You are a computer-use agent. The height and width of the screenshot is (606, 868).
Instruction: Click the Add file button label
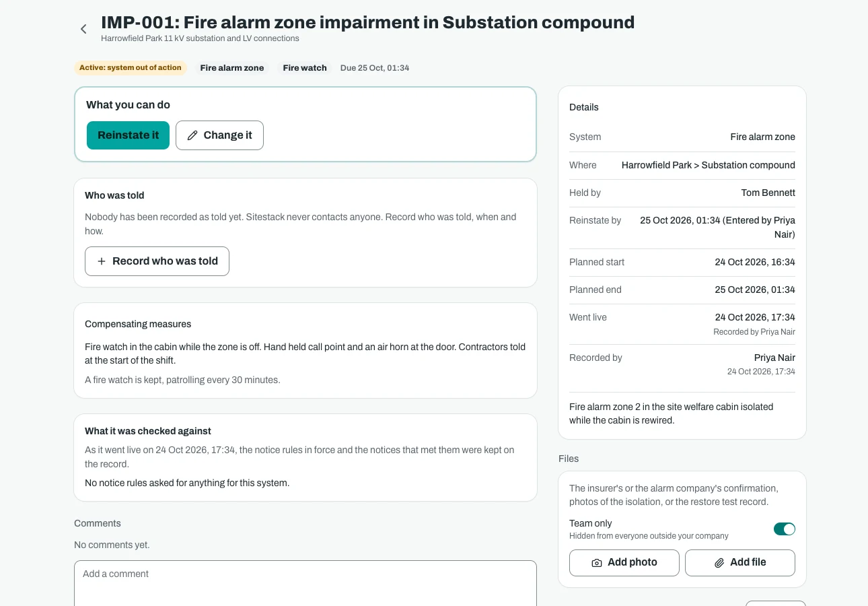tap(748, 562)
